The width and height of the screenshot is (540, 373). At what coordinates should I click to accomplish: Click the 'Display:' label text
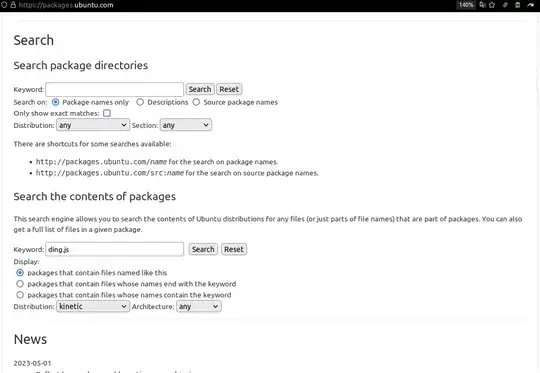pos(26,262)
